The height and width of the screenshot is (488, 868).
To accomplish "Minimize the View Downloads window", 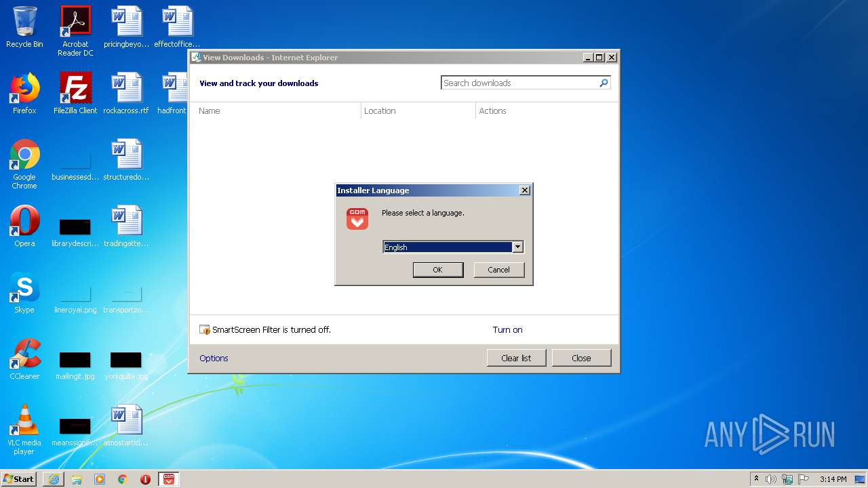I will click(588, 58).
